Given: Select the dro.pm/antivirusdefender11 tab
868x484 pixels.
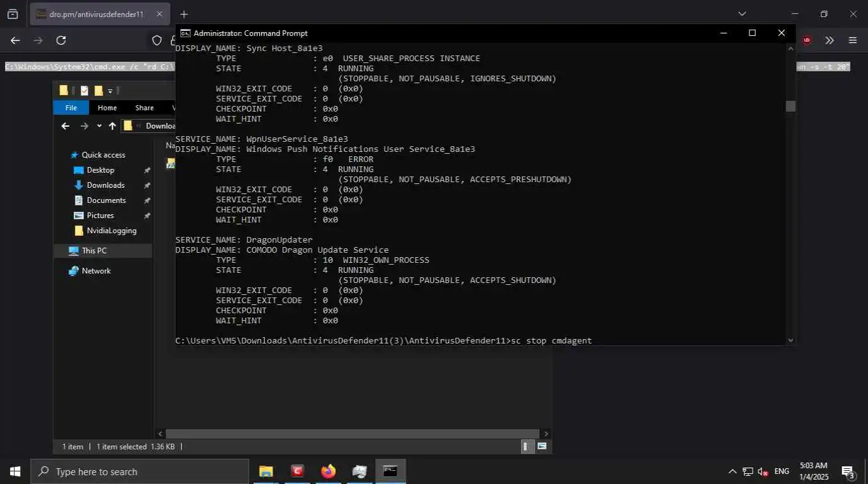Looking at the screenshot, I should pyautogui.click(x=100, y=14).
